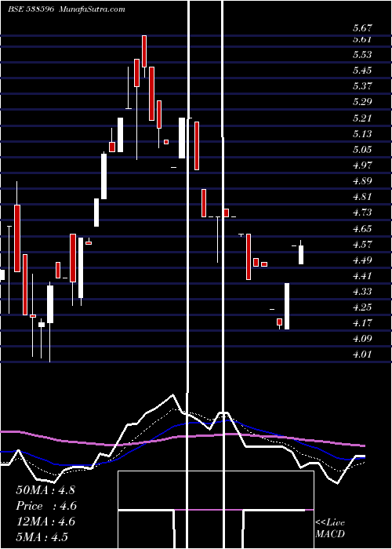
Task: Click the 4.57 price axis label
Action: point(362,245)
